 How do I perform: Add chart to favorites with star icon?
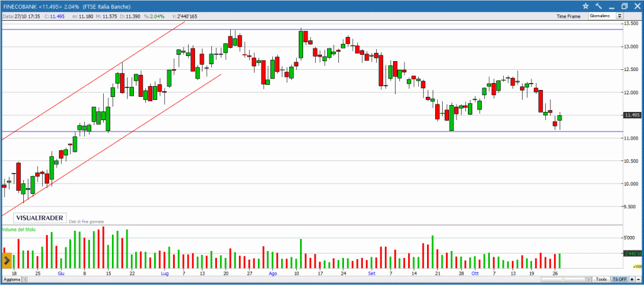(586, 6)
